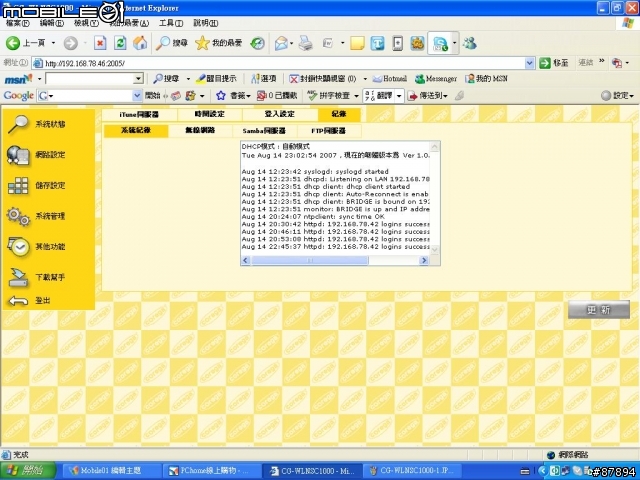Click the 移至 Go button

tap(554, 63)
